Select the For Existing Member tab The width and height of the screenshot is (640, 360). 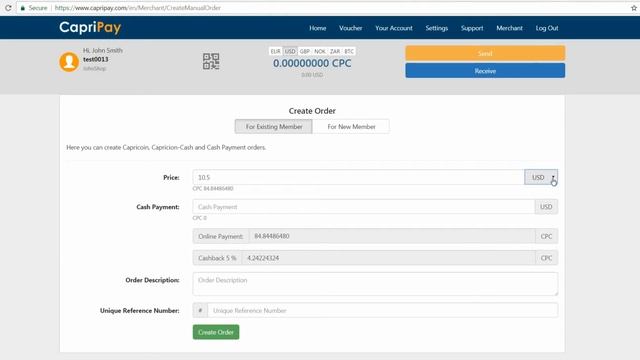pyautogui.click(x=273, y=127)
